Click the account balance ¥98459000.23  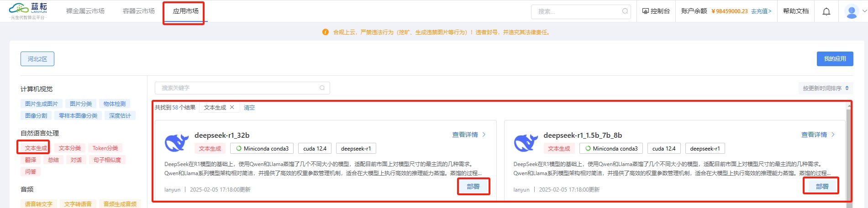tap(730, 11)
